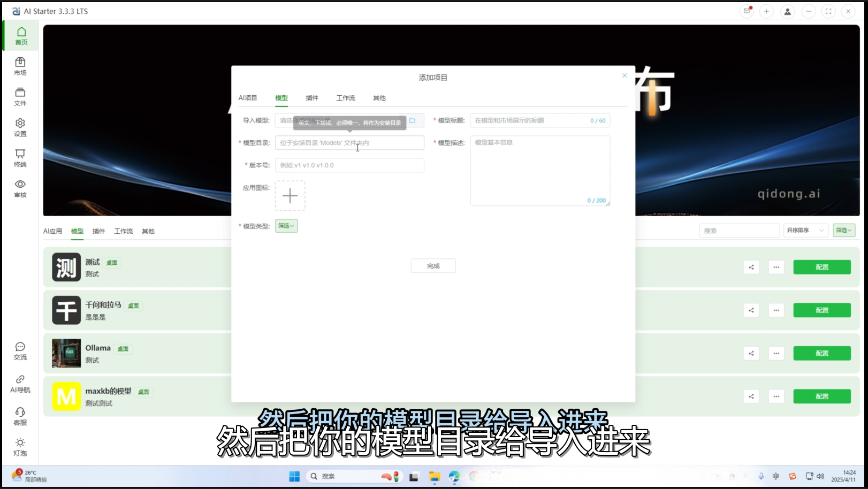Click the plus box to upload 应用图标
This screenshot has height=489, width=868.
[x=290, y=195]
